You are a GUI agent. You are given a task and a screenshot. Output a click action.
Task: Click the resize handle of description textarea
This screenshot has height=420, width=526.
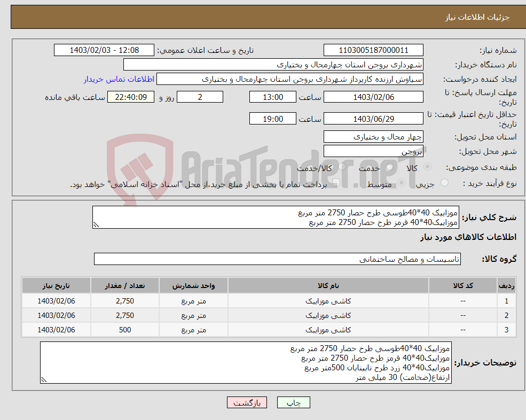96,225
